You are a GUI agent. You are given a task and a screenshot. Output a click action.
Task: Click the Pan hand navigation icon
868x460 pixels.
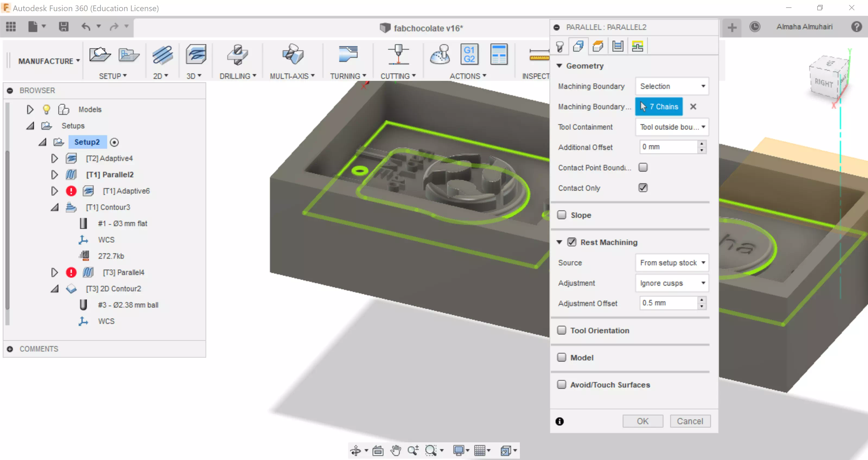pos(396,450)
